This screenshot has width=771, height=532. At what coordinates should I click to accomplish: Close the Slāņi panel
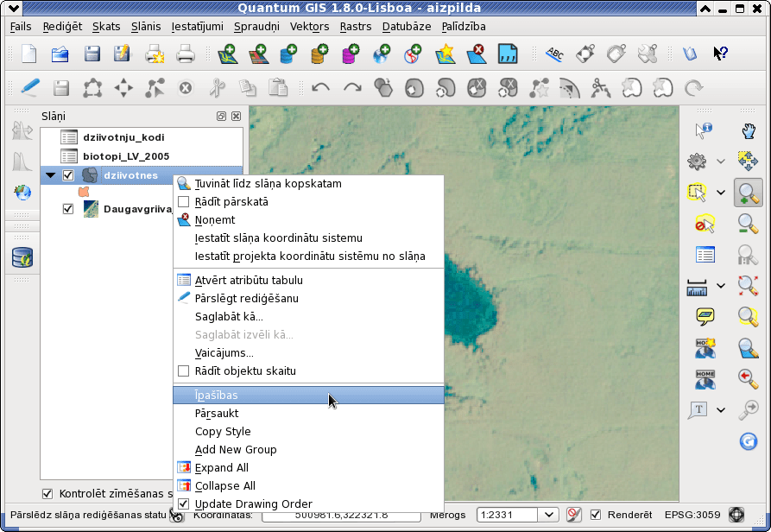click(236, 116)
